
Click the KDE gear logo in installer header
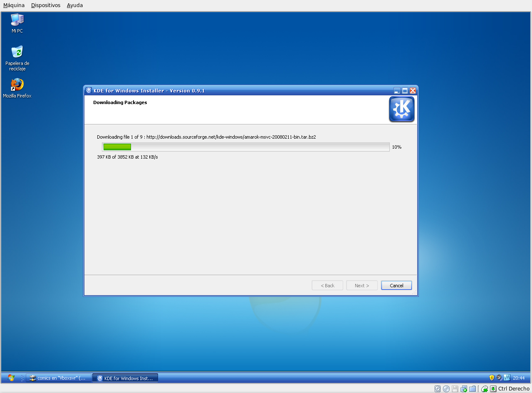[x=401, y=109]
